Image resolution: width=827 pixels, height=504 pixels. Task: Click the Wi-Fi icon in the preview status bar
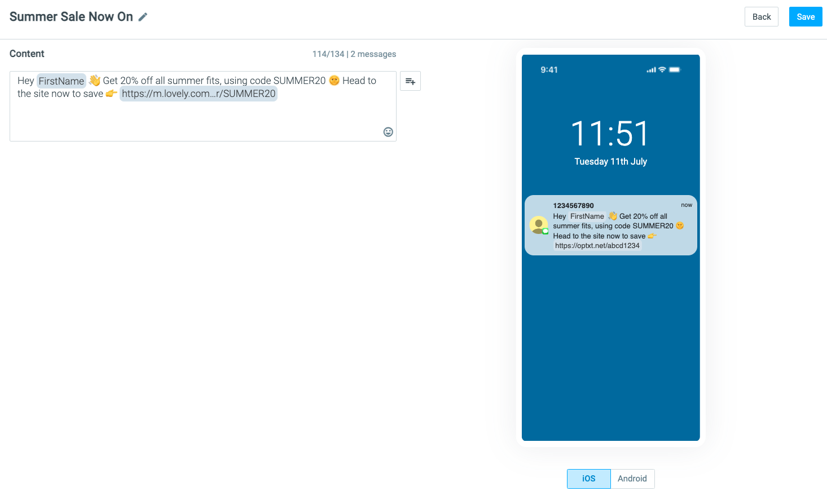662,70
